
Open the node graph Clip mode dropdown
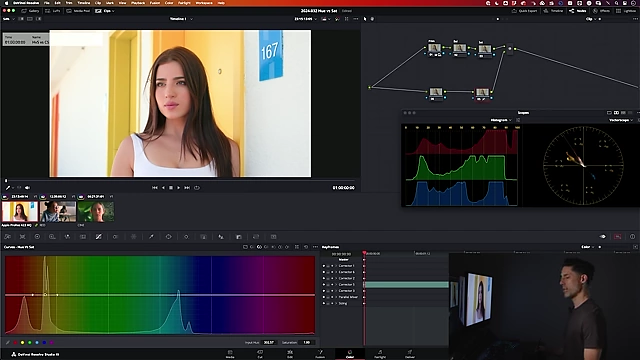591,19
